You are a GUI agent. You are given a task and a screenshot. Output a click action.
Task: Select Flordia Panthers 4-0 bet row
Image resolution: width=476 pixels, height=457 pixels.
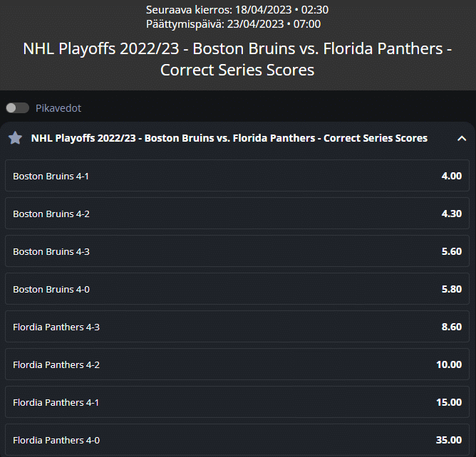tap(237, 440)
